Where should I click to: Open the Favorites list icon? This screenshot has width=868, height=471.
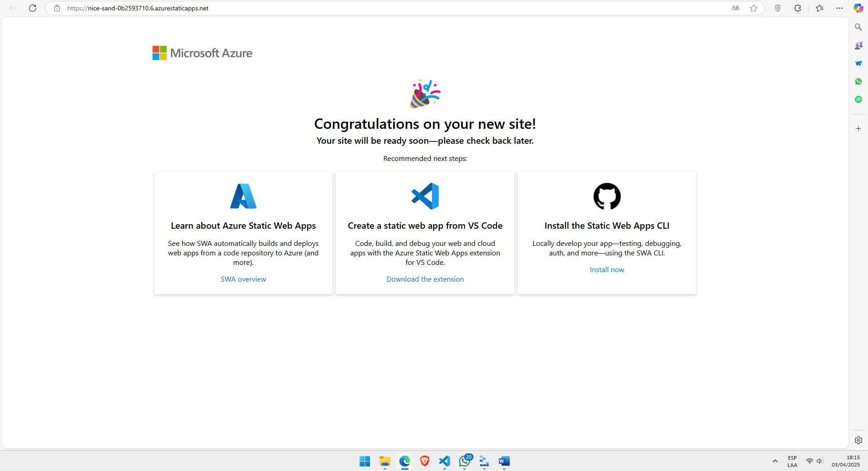click(x=820, y=8)
